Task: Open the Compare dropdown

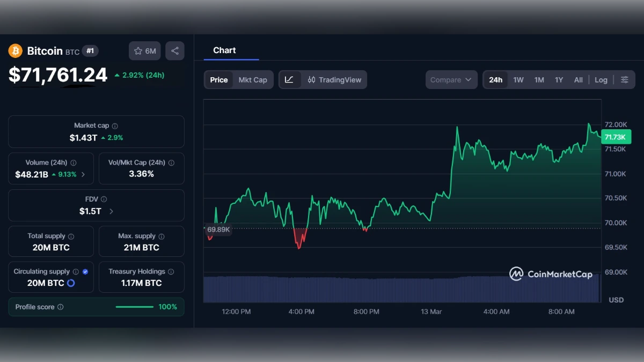Action: pyautogui.click(x=451, y=79)
